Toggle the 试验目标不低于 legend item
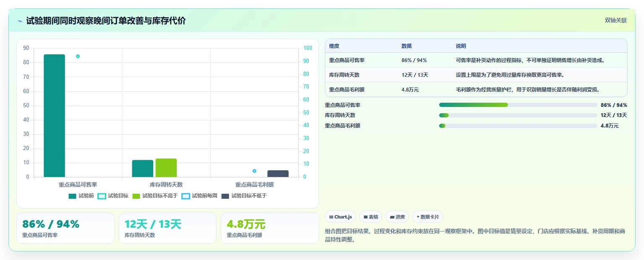This screenshot has width=644, height=260. pyautogui.click(x=244, y=196)
